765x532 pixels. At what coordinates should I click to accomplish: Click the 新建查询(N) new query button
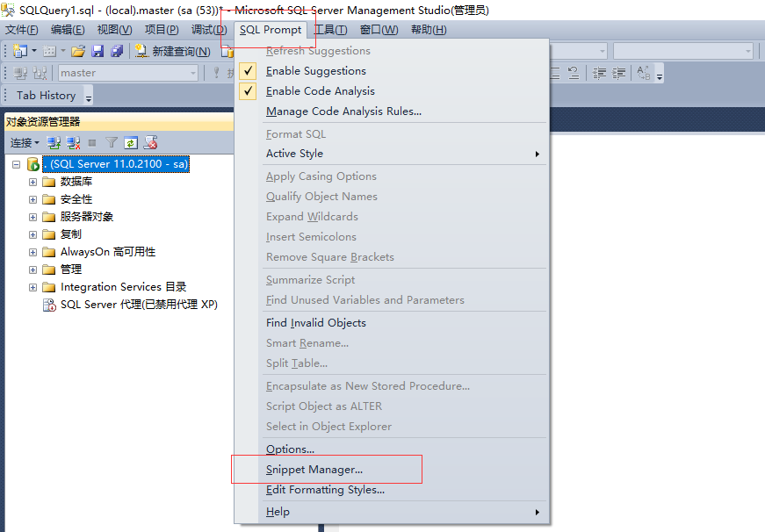point(172,51)
